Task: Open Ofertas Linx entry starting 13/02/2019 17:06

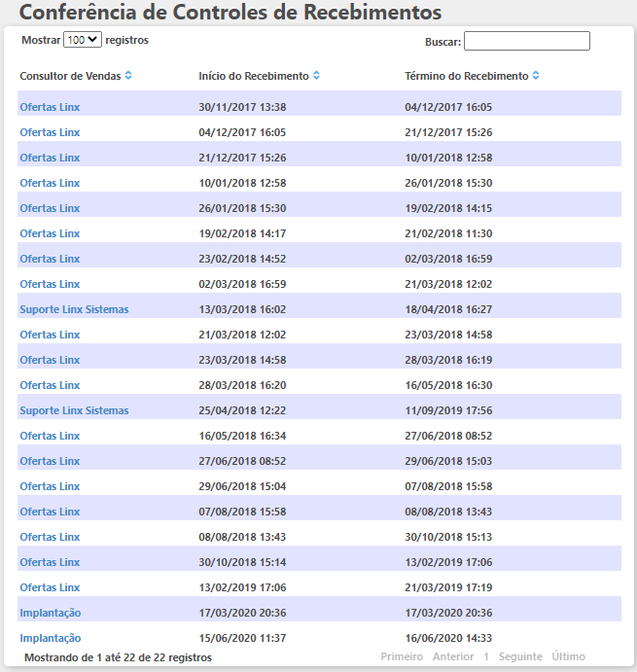Action: tap(50, 587)
